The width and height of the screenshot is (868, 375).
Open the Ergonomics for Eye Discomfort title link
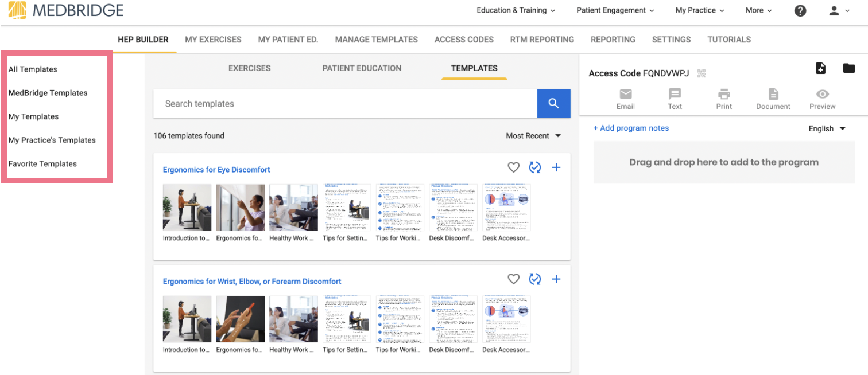[216, 170]
